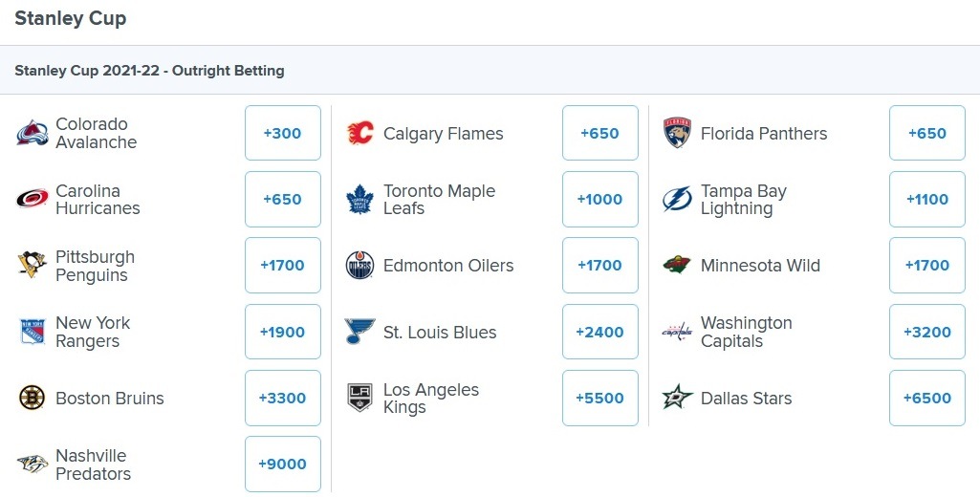Click the Tampa Bay Lightning bolt logo
Viewport: 980px width, 497px height.
click(x=678, y=200)
